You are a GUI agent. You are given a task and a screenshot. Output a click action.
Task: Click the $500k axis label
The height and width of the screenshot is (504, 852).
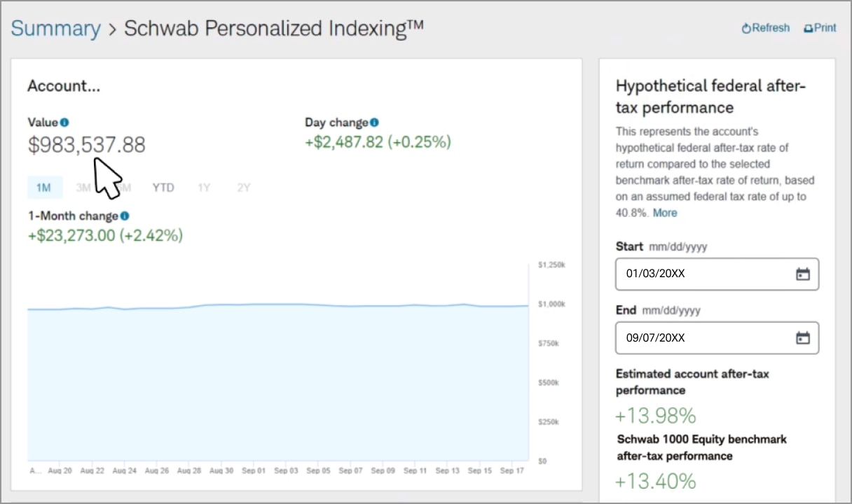549,383
